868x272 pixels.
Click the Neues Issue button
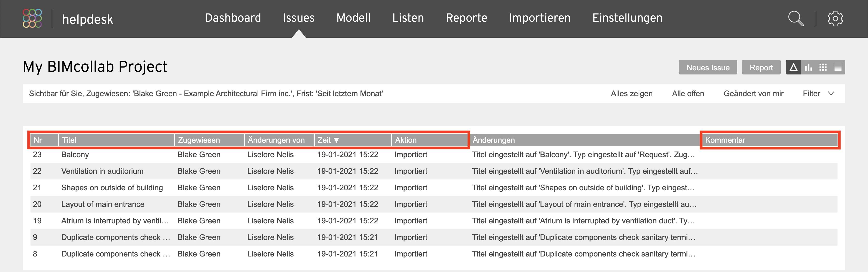(x=708, y=67)
